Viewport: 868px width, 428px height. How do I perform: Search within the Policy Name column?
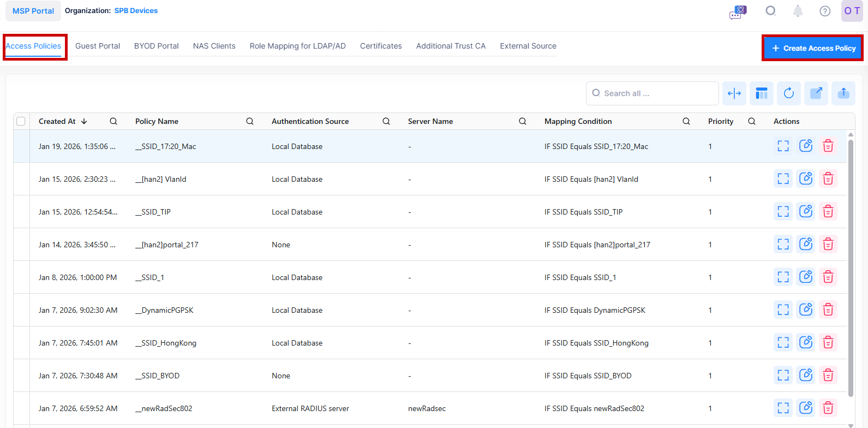[x=250, y=121]
